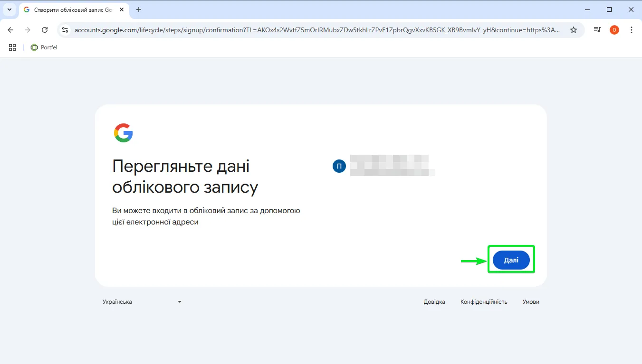Viewport: 642px width, 364px height.
Task: Click the Переглянте дані облікового запису heading
Action: 185,177
